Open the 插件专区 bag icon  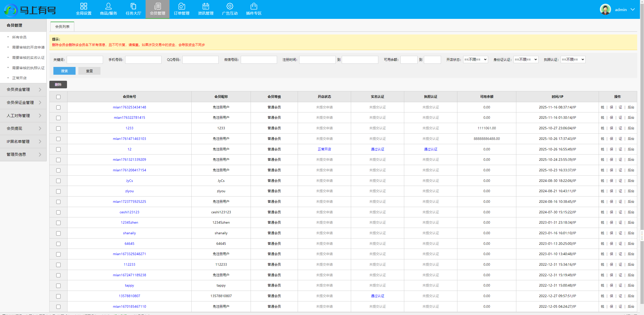[x=254, y=6]
